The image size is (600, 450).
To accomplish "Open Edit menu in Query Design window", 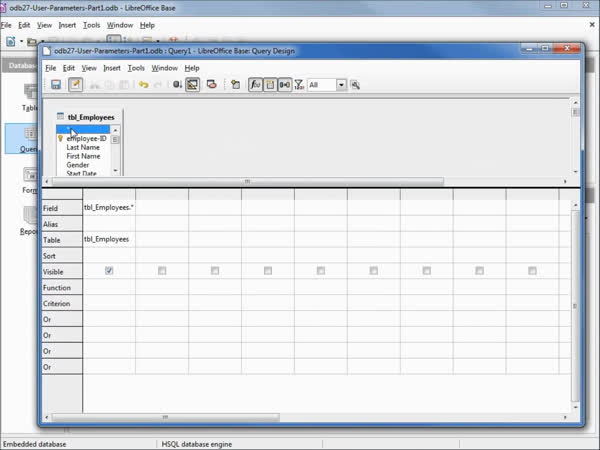I will point(68,68).
